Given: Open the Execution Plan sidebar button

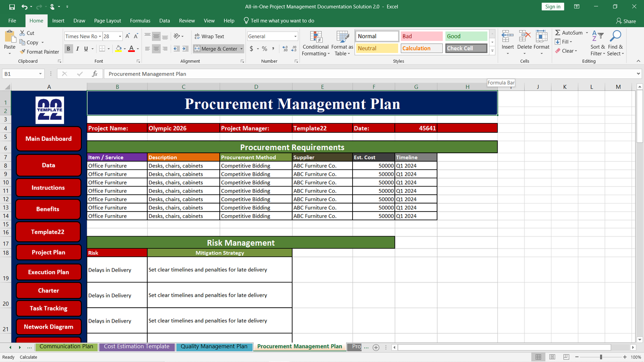Looking at the screenshot, I should tap(49, 272).
